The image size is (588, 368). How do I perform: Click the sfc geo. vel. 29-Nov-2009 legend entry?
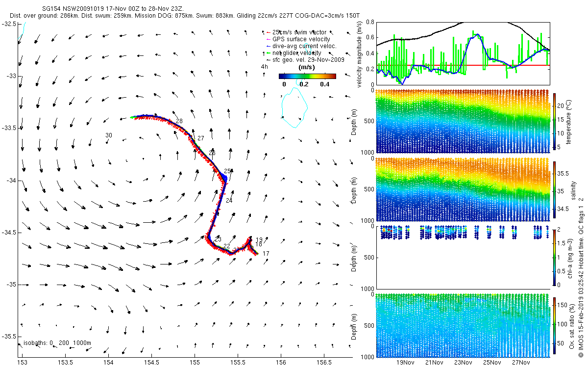(x=308, y=60)
